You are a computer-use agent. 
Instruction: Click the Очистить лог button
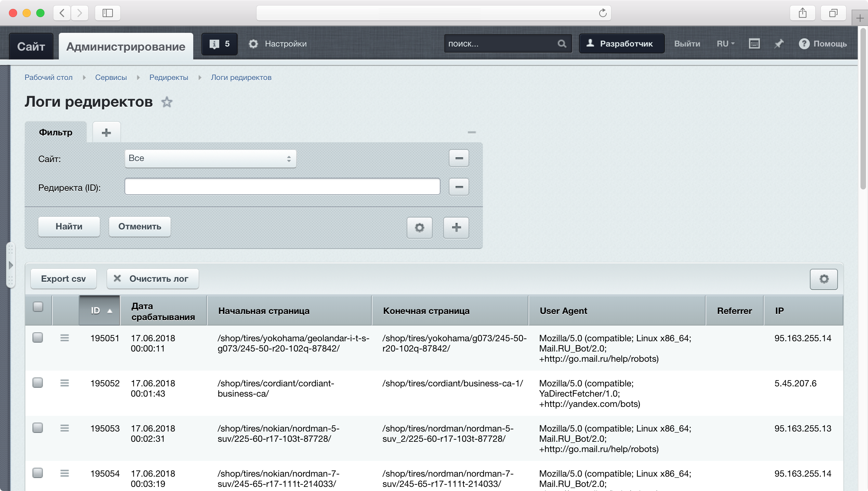153,279
